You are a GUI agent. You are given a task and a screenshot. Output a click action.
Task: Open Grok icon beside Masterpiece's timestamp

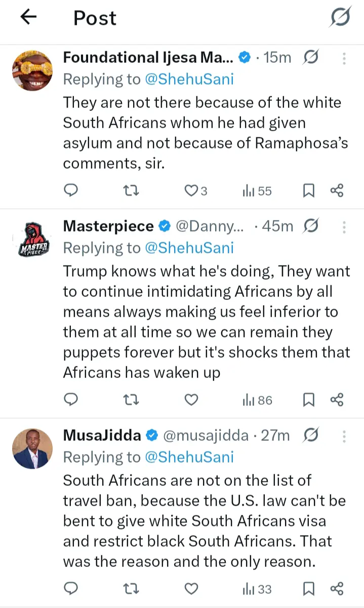click(x=312, y=226)
